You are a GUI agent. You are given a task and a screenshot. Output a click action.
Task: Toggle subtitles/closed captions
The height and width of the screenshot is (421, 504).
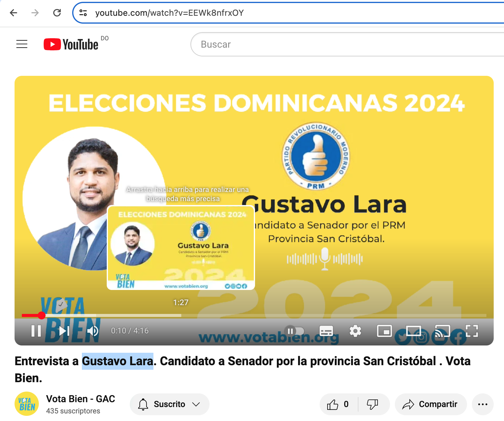click(326, 331)
